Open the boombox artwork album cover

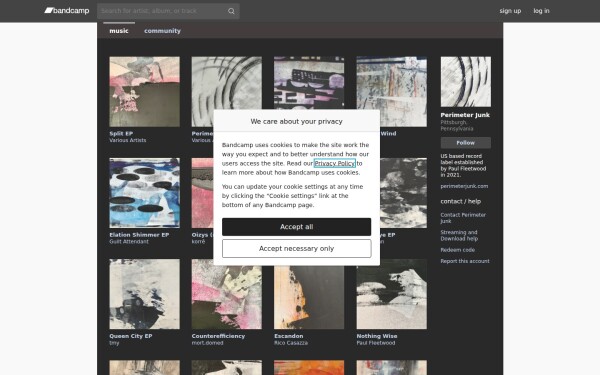tap(309, 83)
